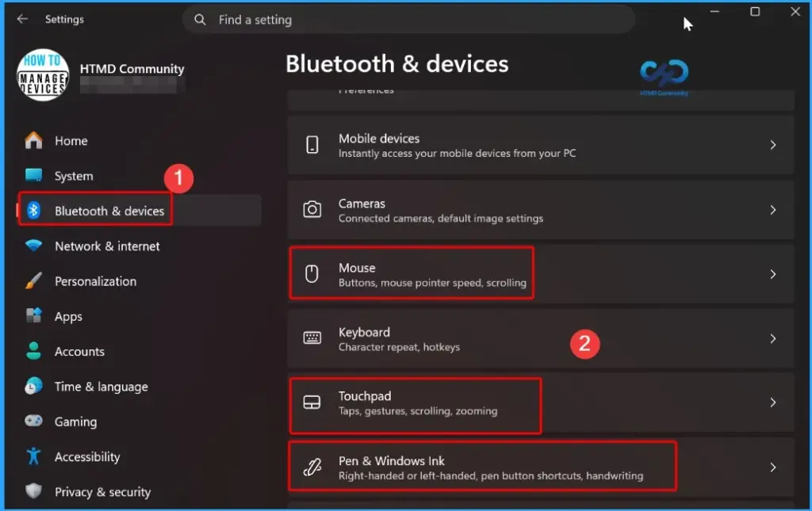Expand the Mouse chevron arrow

pos(772,274)
